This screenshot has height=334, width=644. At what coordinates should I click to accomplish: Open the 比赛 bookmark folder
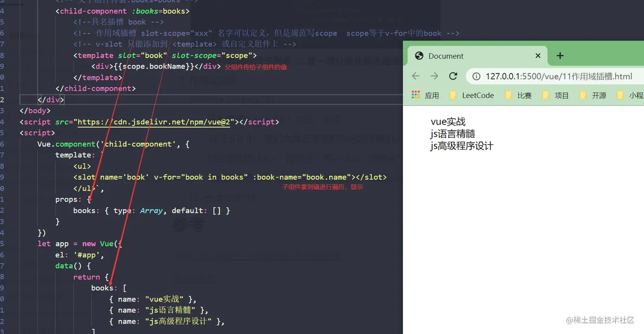(518, 95)
